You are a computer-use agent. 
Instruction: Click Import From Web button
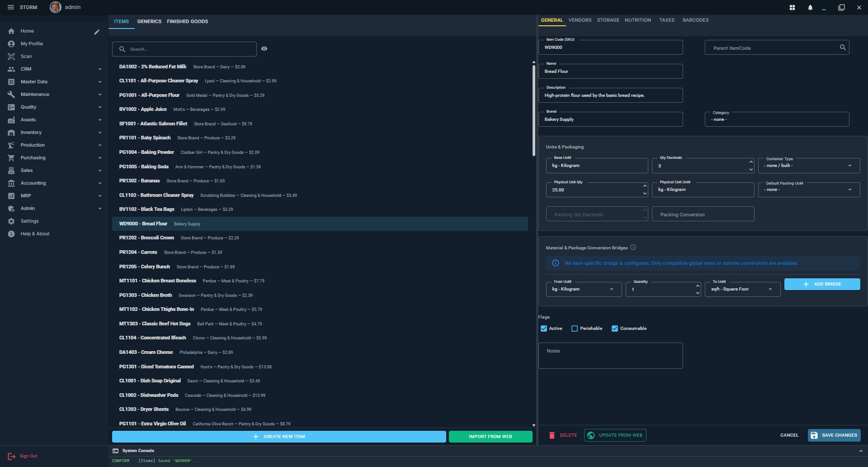coord(491,437)
